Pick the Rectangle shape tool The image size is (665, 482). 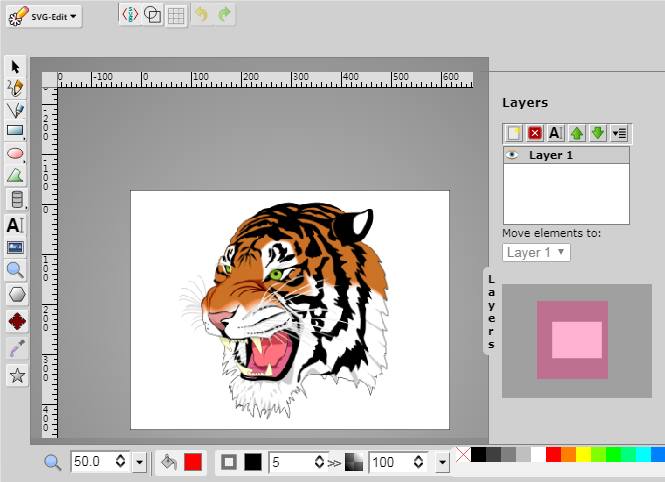click(x=15, y=131)
